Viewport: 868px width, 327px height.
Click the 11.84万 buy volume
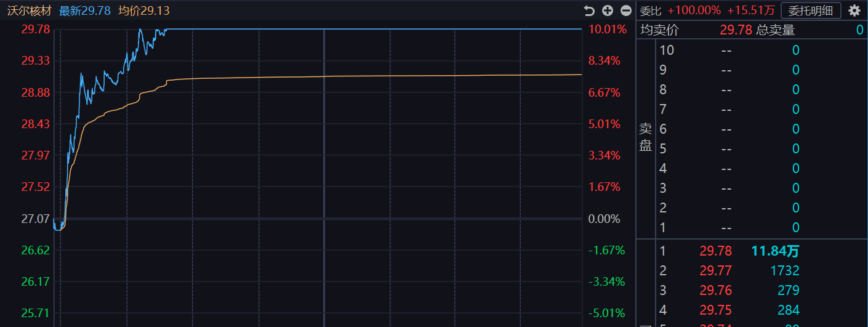[x=775, y=251]
